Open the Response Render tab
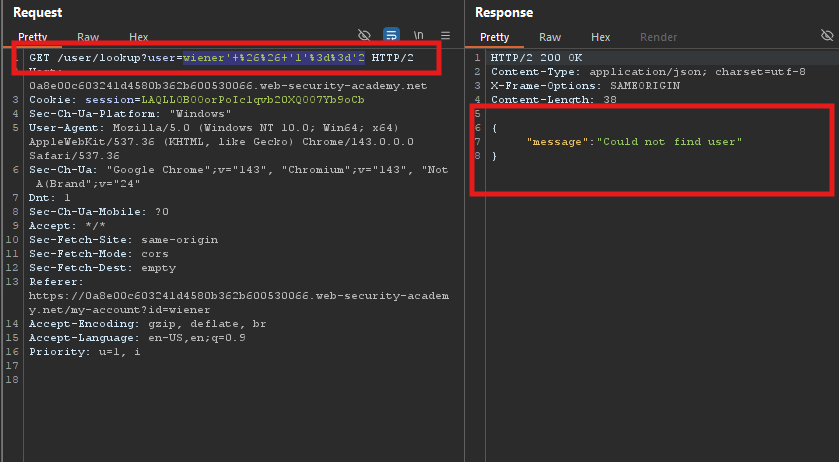Viewport: 839px width, 462px height. point(658,37)
